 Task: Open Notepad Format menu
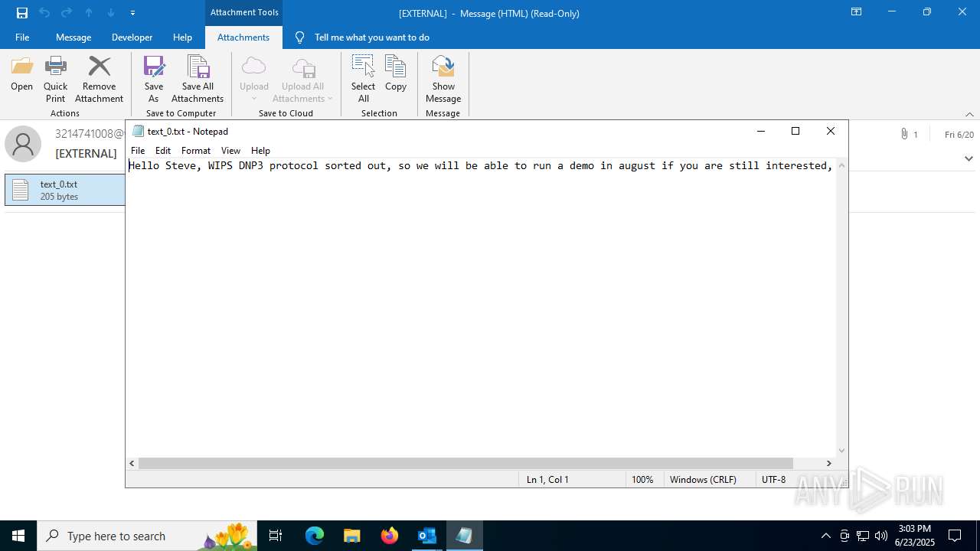[196, 151]
